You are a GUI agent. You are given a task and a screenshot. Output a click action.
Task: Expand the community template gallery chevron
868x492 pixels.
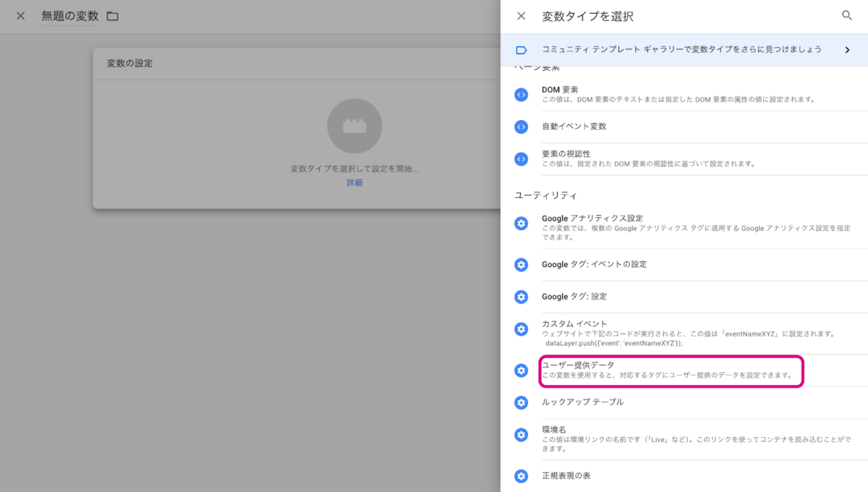[847, 50]
